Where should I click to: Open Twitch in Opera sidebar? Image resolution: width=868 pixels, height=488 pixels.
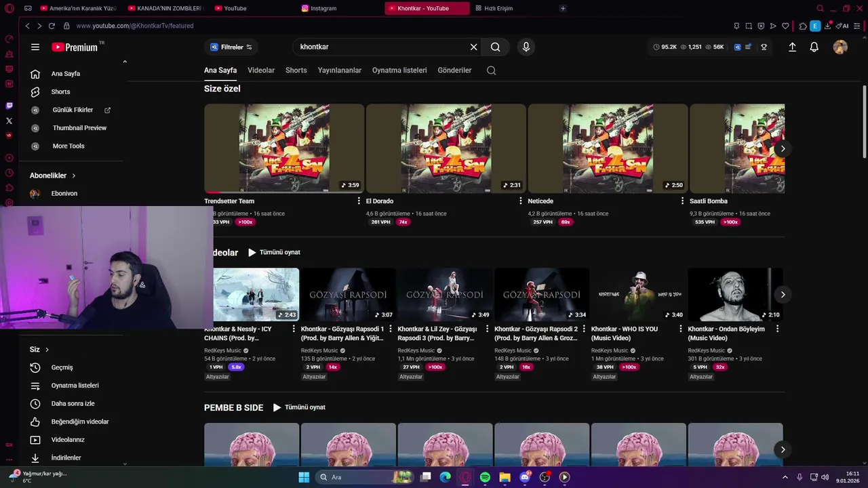pos(9,106)
